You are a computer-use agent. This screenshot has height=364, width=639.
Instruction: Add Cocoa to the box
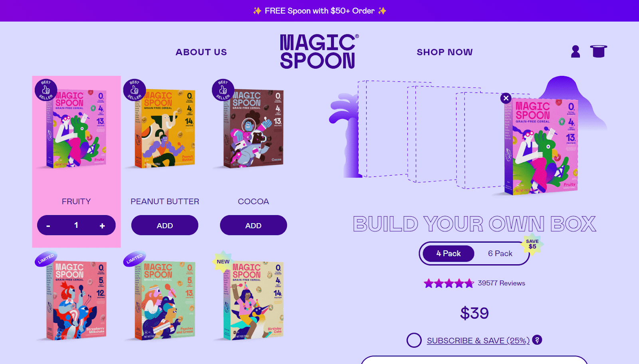pyautogui.click(x=254, y=226)
